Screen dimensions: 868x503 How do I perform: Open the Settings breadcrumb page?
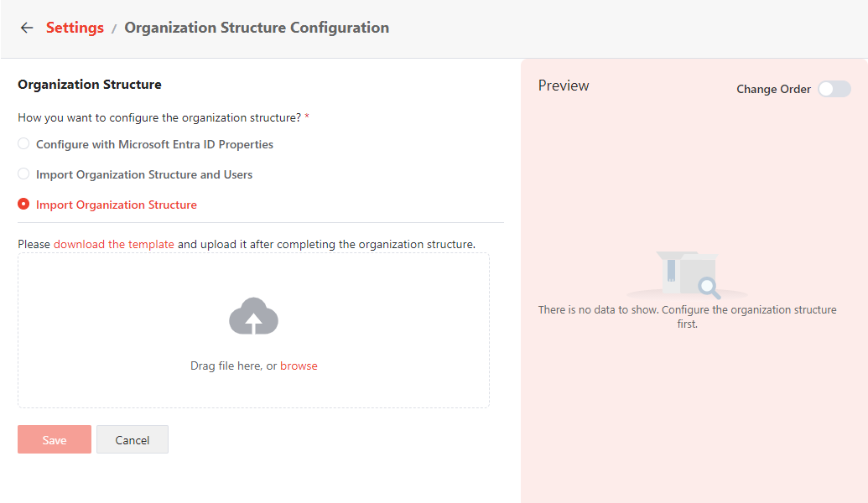point(75,28)
